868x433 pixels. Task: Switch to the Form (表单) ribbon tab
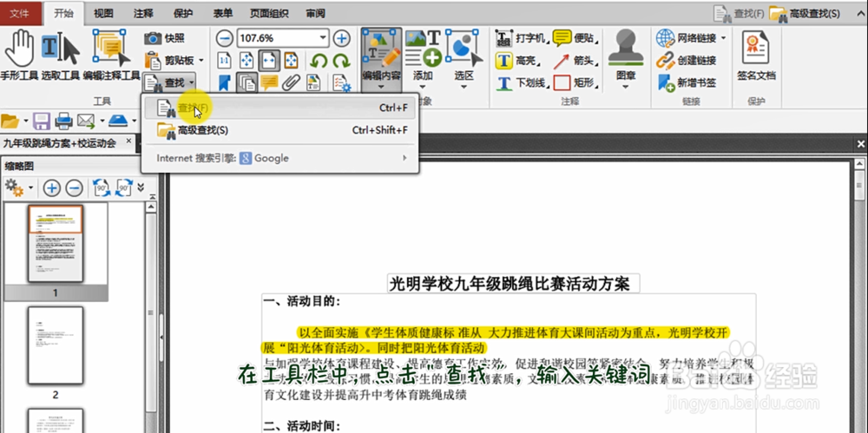tap(222, 13)
